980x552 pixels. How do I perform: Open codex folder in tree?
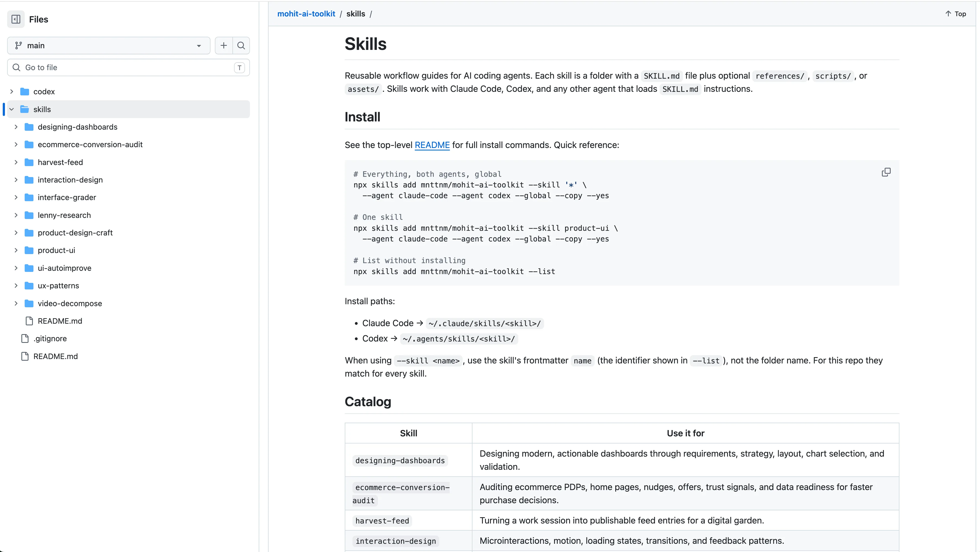click(x=44, y=91)
